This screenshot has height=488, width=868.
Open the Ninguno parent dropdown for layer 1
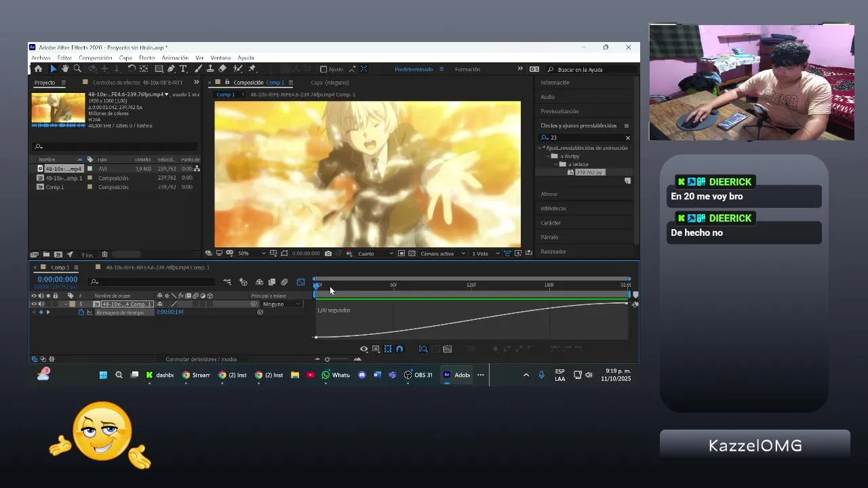tap(282, 304)
